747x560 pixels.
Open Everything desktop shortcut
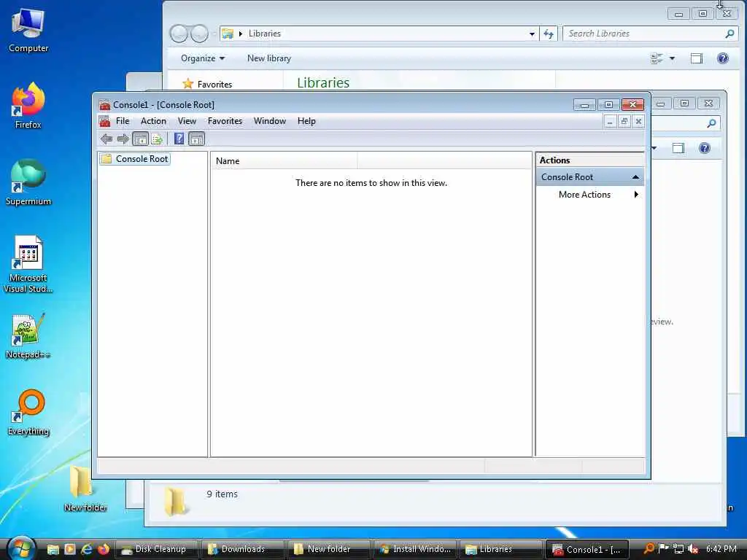pos(28,413)
